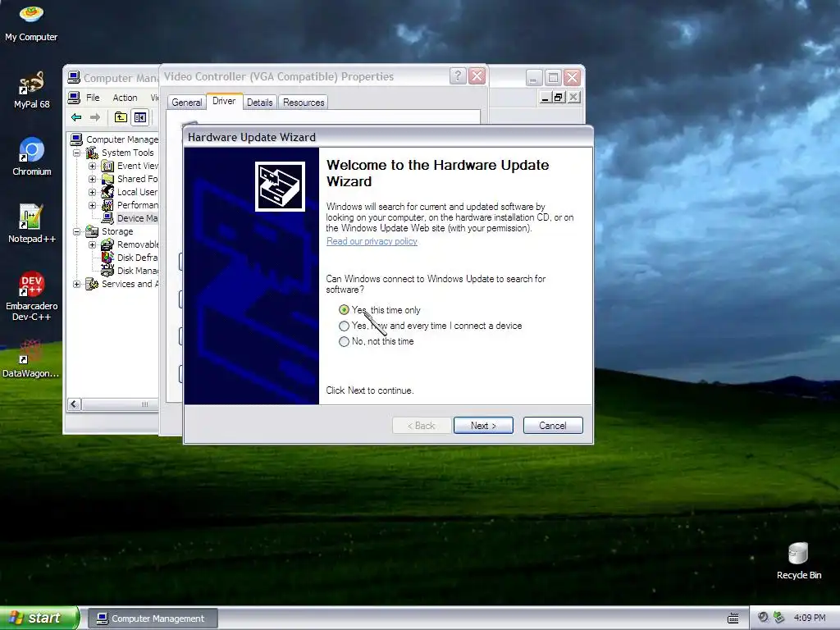Image resolution: width=840 pixels, height=630 pixels.
Task: Select the Driver tab
Action: [224, 101]
